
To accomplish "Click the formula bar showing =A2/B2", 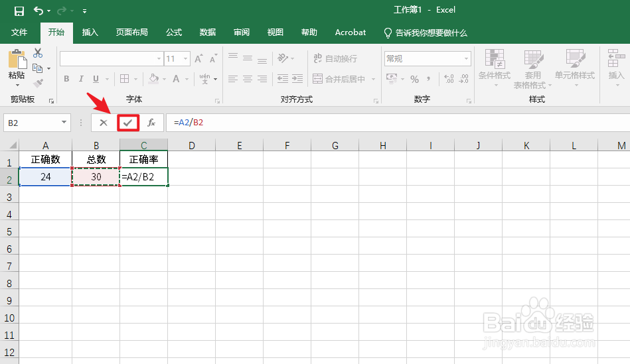I will (x=398, y=123).
